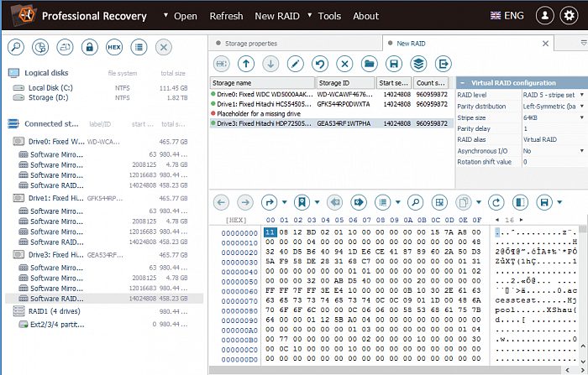588x375 pixels.
Task: Click the pencil edit component icon
Action: [296, 64]
